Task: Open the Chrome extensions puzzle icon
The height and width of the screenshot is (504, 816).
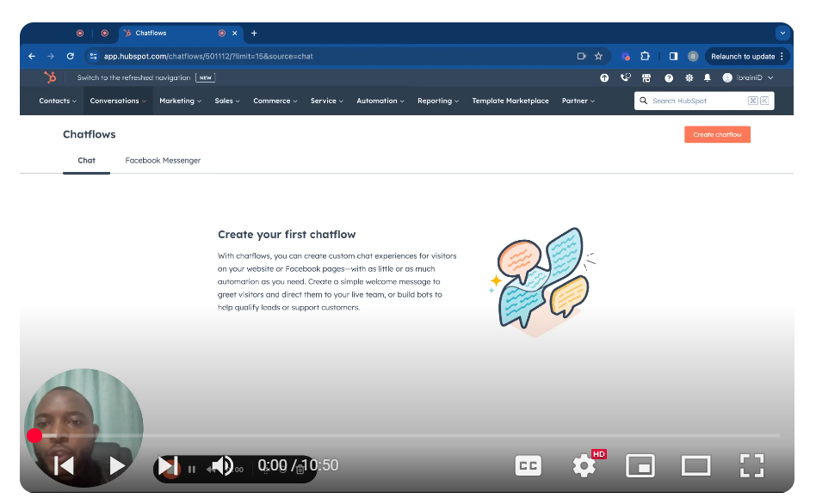Action: 645,56
